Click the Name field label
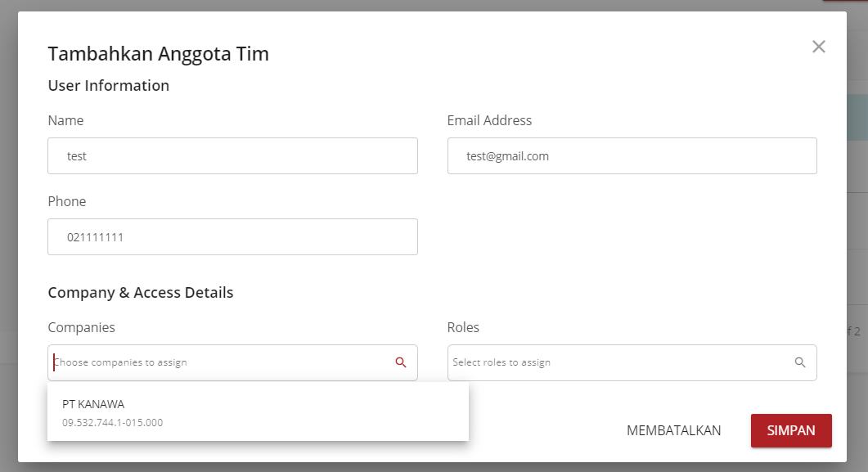 [65, 120]
